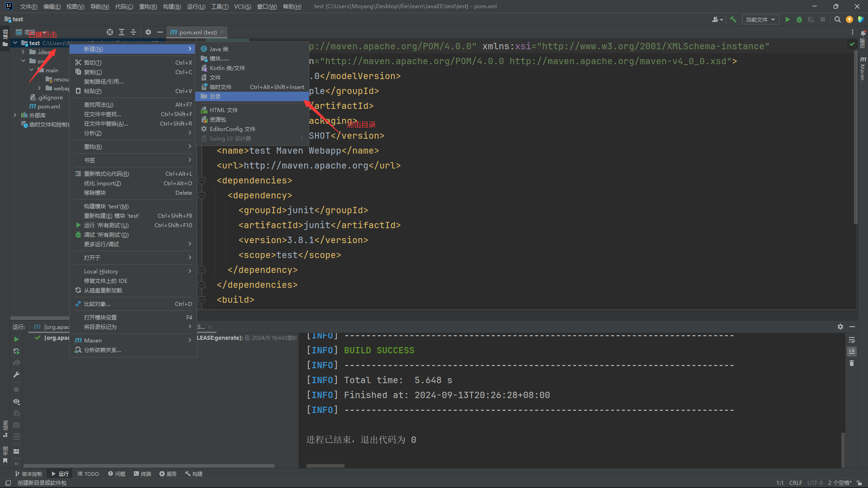
Task: Open the Services tool window button
Action: click(168, 474)
